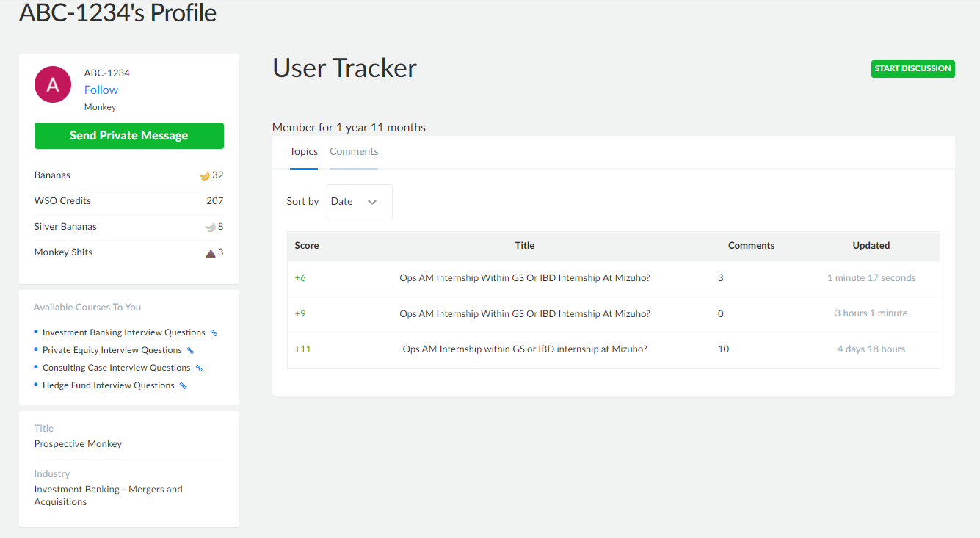Image resolution: width=980 pixels, height=538 pixels.
Task: Click the '1 minute 17 seconds' timestamp
Action: [871, 278]
